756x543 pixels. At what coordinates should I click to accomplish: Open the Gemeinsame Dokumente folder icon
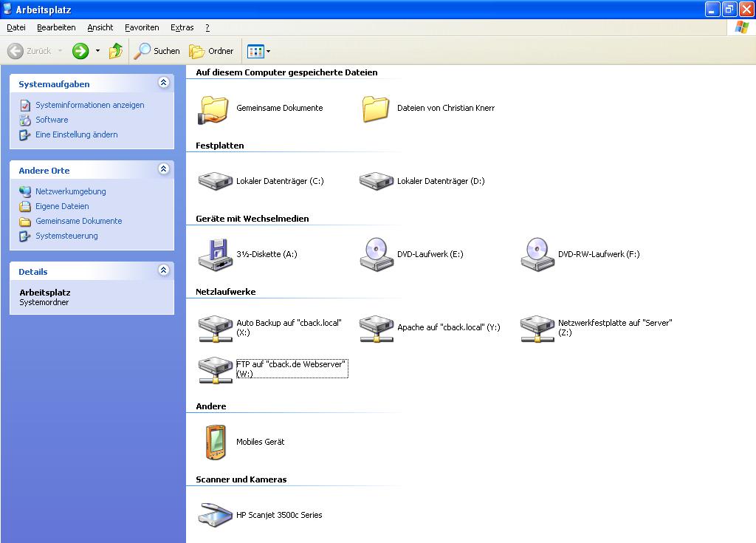coord(215,108)
